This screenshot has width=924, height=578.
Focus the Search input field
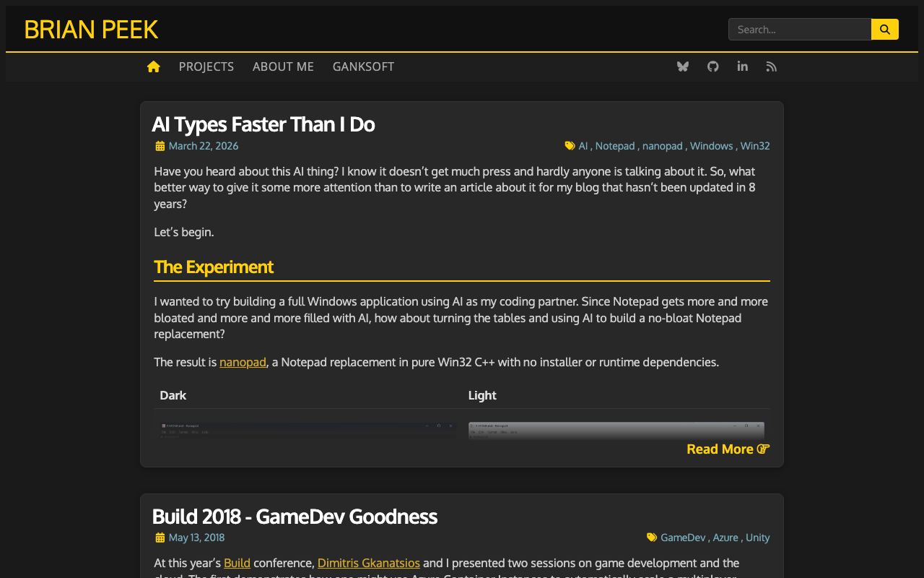tap(800, 30)
